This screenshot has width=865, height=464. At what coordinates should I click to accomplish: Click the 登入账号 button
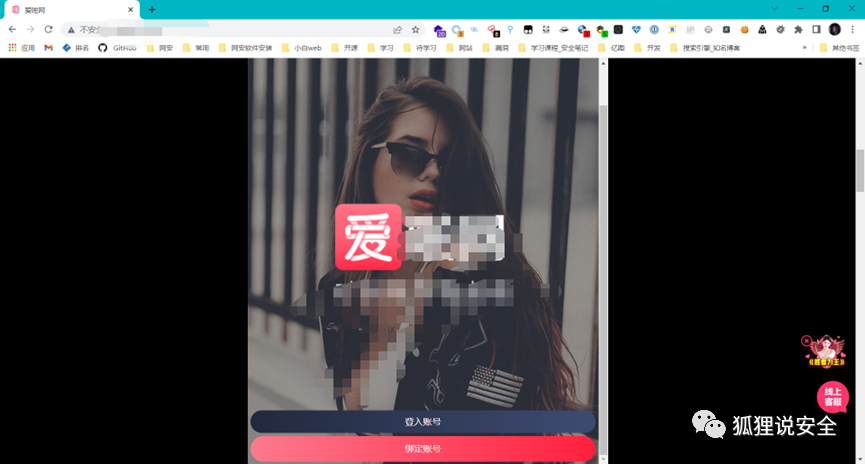(423, 422)
